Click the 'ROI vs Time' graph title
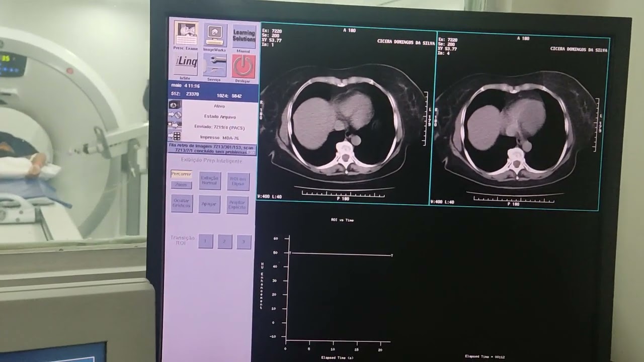The image size is (644, 362). [x=342, y=220]
